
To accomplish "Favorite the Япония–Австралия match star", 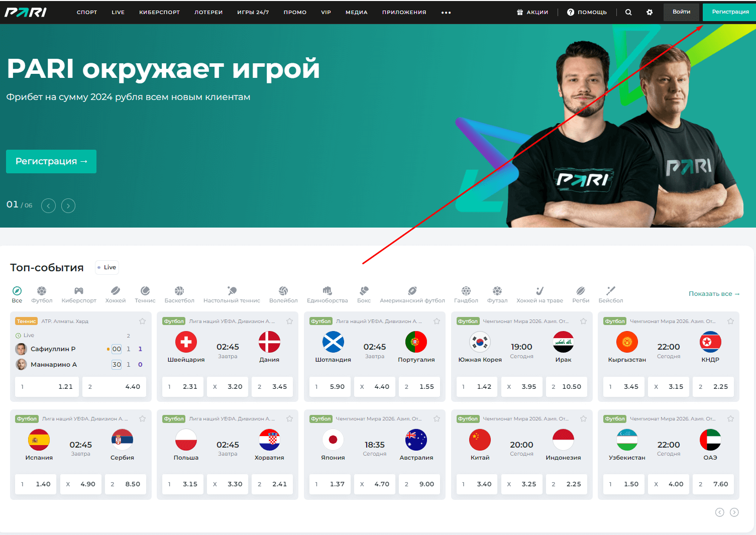I will pos(437,418).
